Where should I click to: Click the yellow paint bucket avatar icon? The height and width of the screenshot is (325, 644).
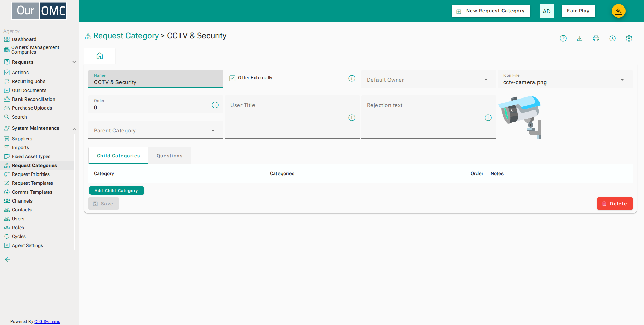(619, 11)
